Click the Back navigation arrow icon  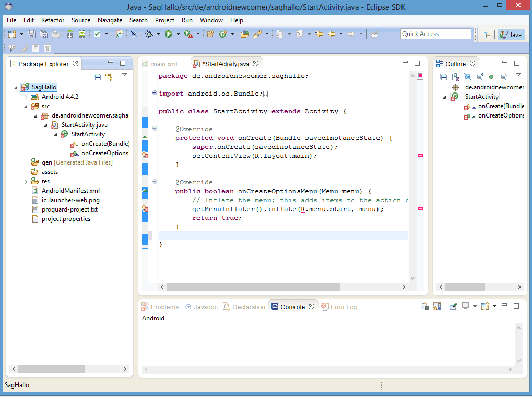coord(332,34)
